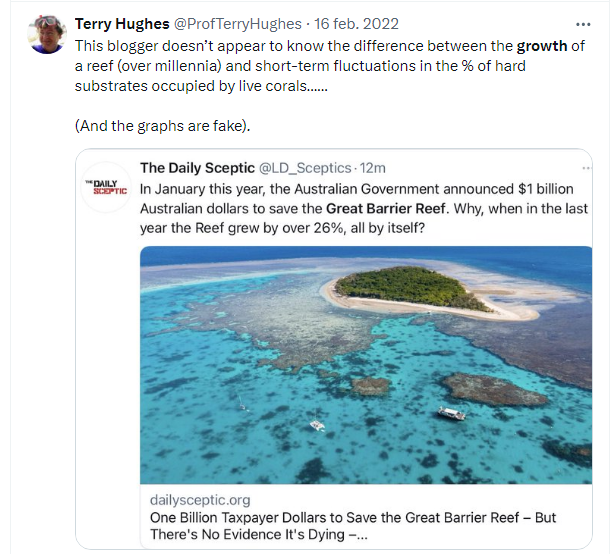
Task: Click The Daily Sceptic logo avatar
Action: (x=105, y=186)
